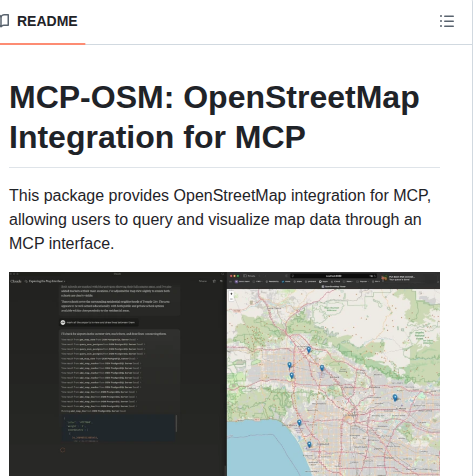Click the description paragraph about OpenStreetMap integration
This screenshot has height=476, width=475.
(220, 219)
